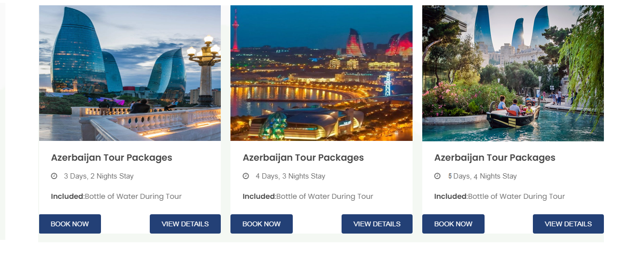The height and width of the screenshot is (277, 644).
Task: Open VIEW DETAILS for 3 Days package
Action: click(185, 224)
